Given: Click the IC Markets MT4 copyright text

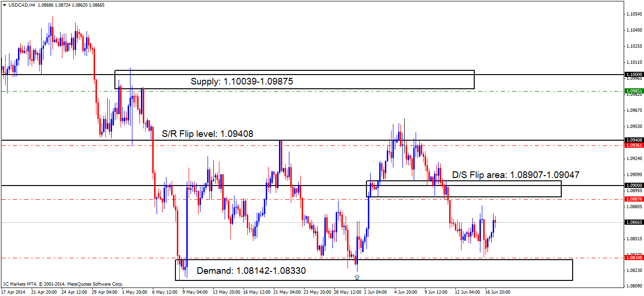Looking at the screenshot, I should coord(63,284).
